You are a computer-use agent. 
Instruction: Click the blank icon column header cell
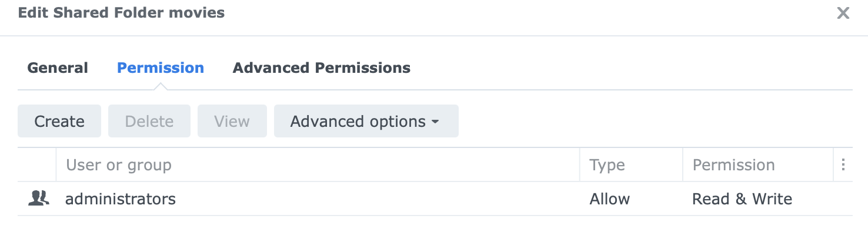pyautogui.click(x=37, y=165)
